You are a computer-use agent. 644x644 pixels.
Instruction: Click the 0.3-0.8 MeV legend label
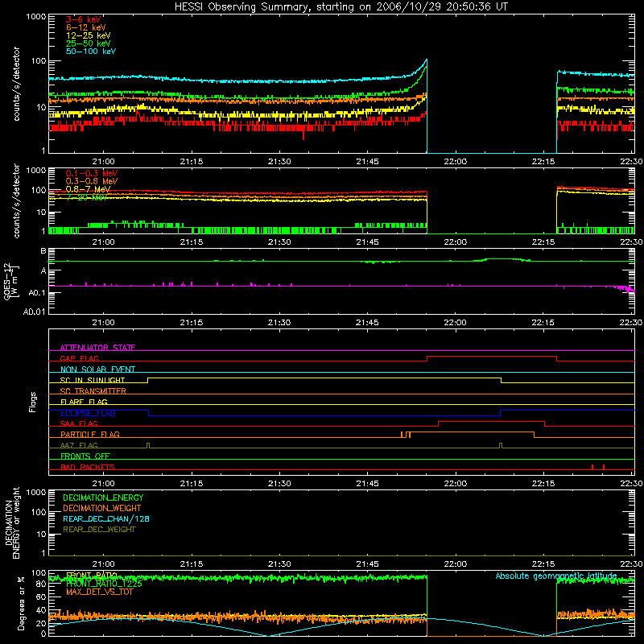click(x=92, y=181)
